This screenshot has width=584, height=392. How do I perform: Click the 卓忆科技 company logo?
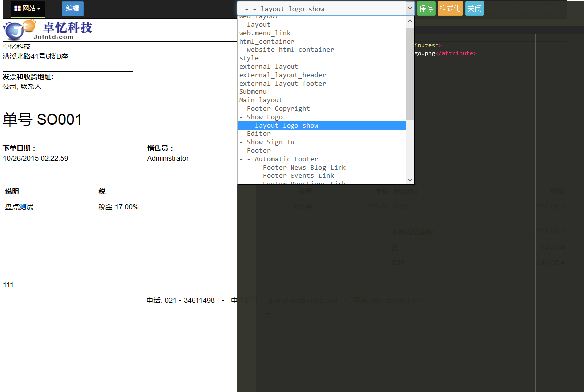48,29
